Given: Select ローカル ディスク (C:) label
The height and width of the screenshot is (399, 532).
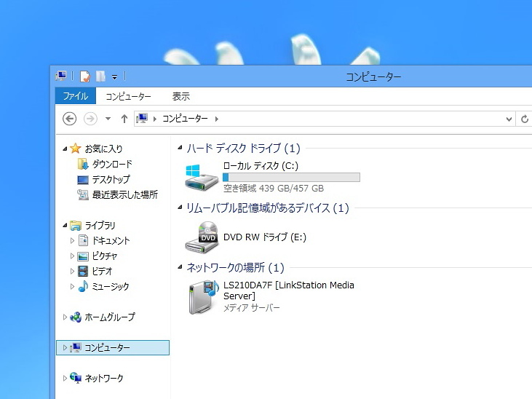Looking at the screenshot, I should pos(261,166).
